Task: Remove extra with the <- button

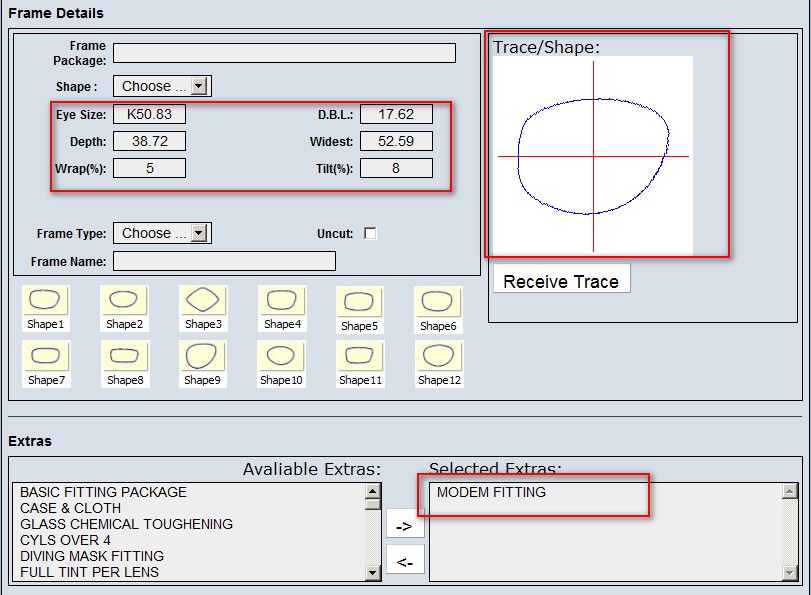Action: coord(405,561)
